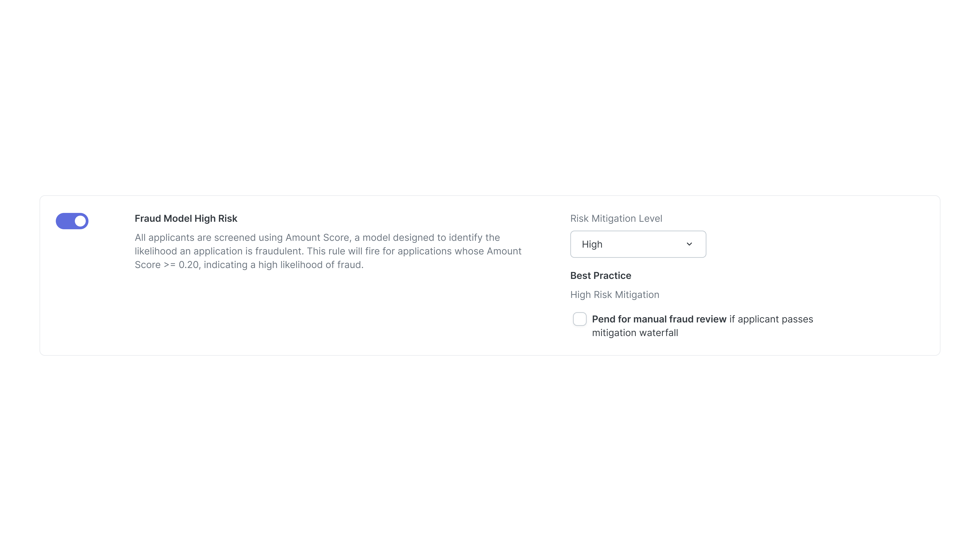Click the "High" value text in the dropdown

click(x=592, y=244)
